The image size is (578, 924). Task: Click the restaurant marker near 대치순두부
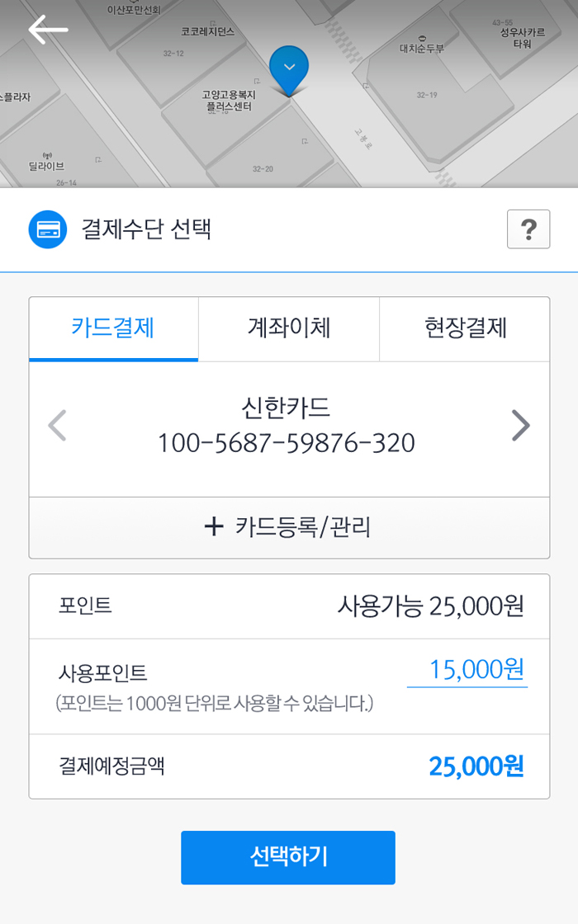(x=422, y=39)
